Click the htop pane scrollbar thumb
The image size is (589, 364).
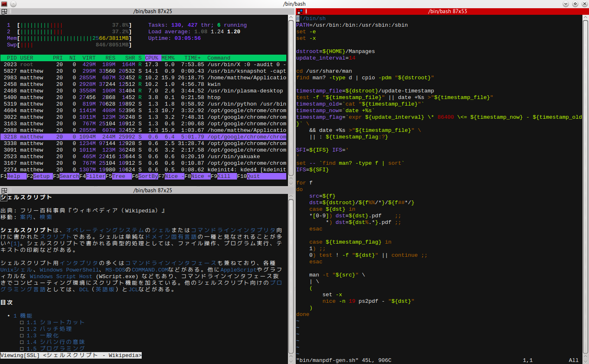click(291, 98)
